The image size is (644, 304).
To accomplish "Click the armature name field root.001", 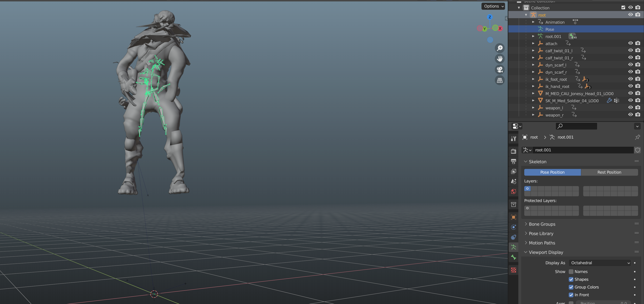I will click(583, 150).
